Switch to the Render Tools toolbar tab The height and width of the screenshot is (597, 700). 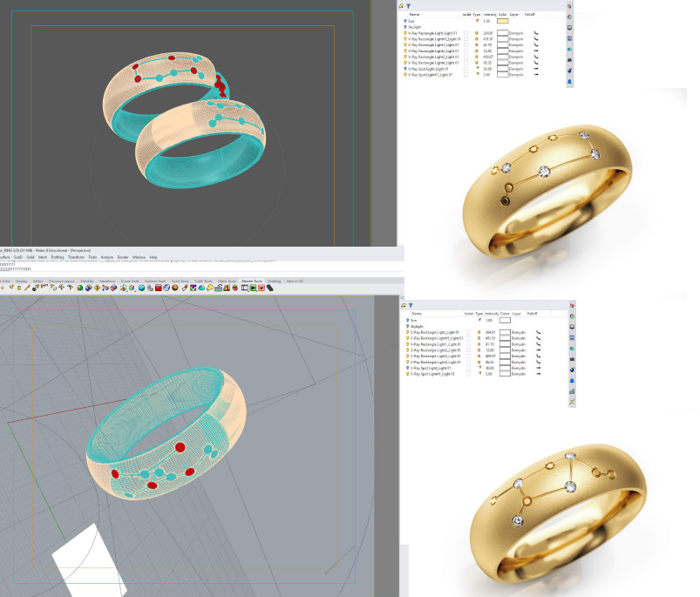coord(252,282)
